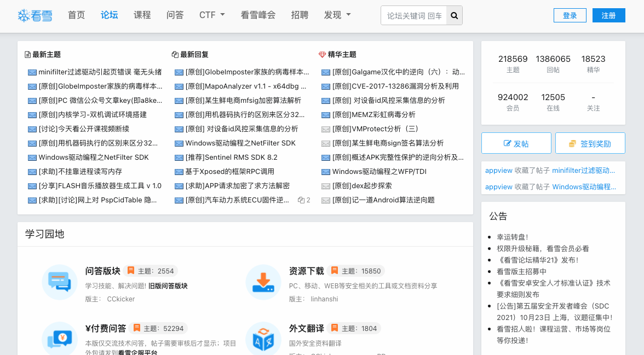Expand the CTF navigation dropdown
The width and height of the screenshot is (644, 355).
coord(212,15)
